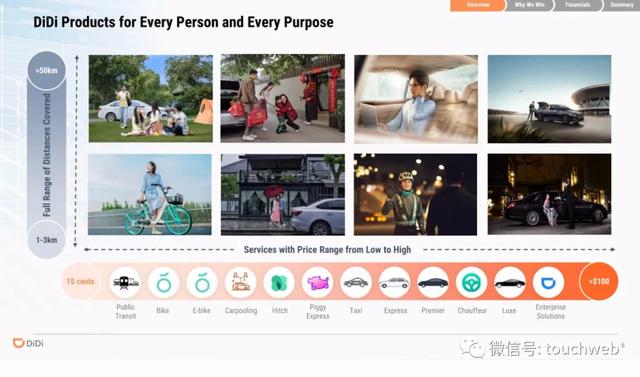The width and height of the screenshot is (640, 377).
Task: Click the Bike text label
Action: [x=162, y=310]
